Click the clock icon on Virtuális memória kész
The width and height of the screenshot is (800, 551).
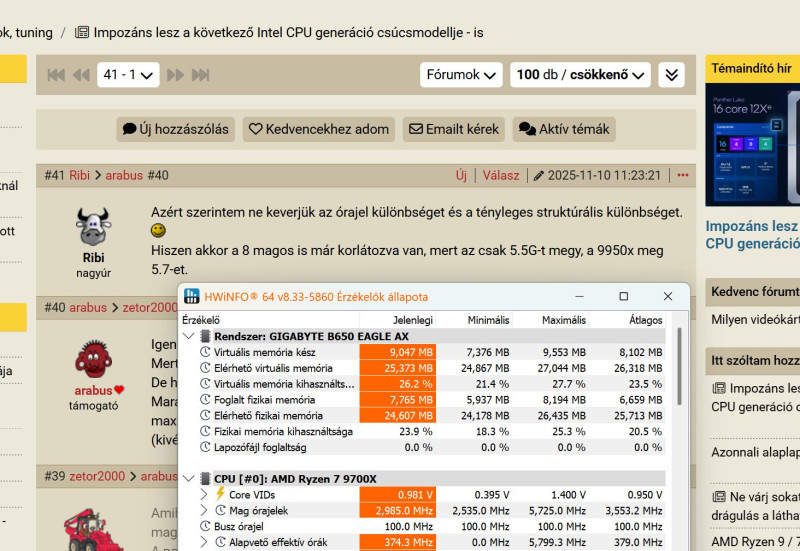205,352
